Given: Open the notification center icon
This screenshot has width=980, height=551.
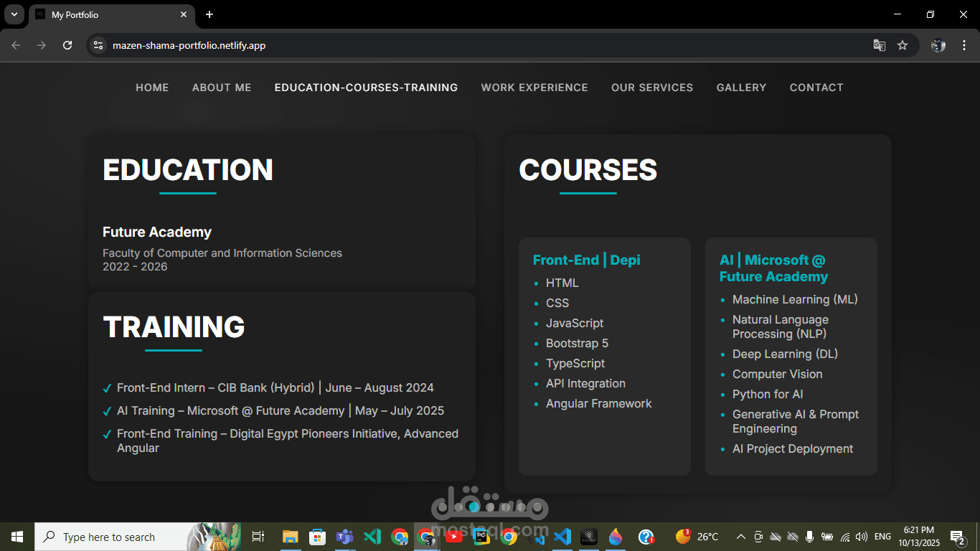Looking at the screenshot, I should [x=958, y=537].
